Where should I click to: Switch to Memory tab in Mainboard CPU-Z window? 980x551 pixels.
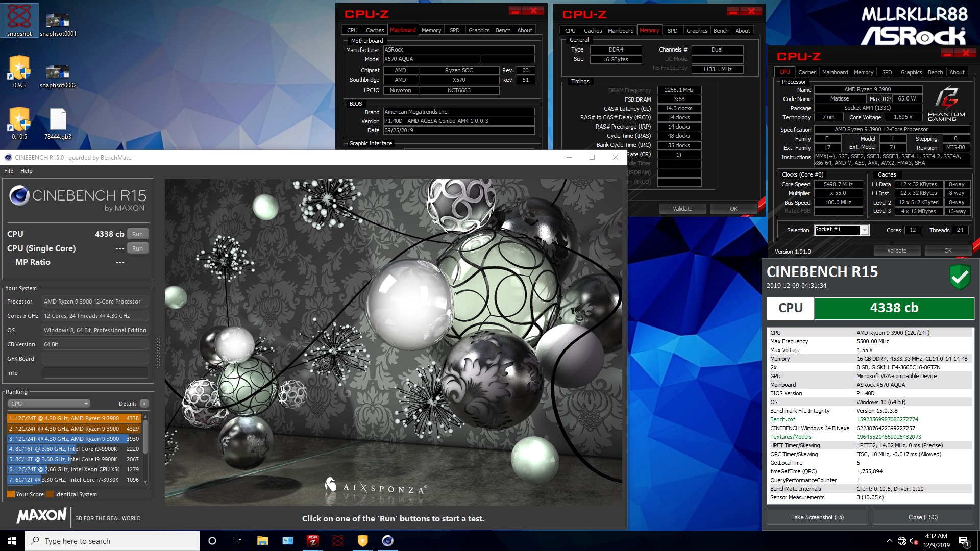[x=431, y=30]
